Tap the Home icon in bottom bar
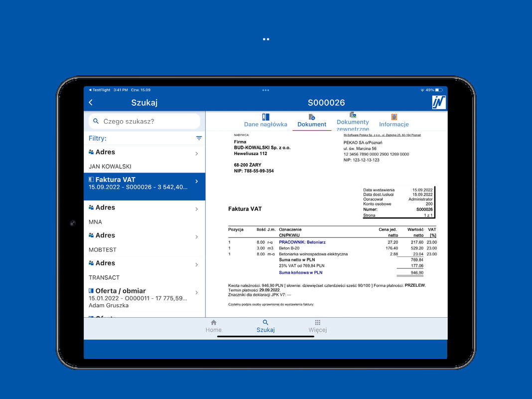Image resolution: width=532 pixels, height=399 pixels. (x=214, y=323)
